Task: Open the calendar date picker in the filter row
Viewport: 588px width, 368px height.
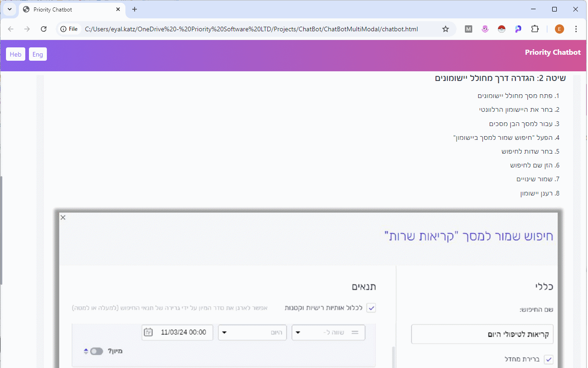Action: pos(148,332)
